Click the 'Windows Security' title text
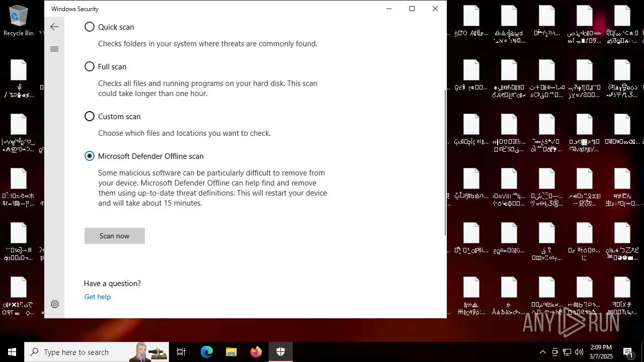 (x=75, y=9)
